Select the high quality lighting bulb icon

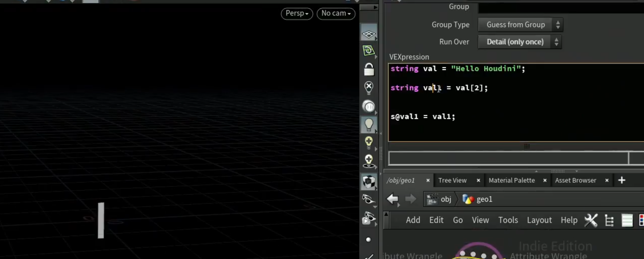tap(369, 143)
